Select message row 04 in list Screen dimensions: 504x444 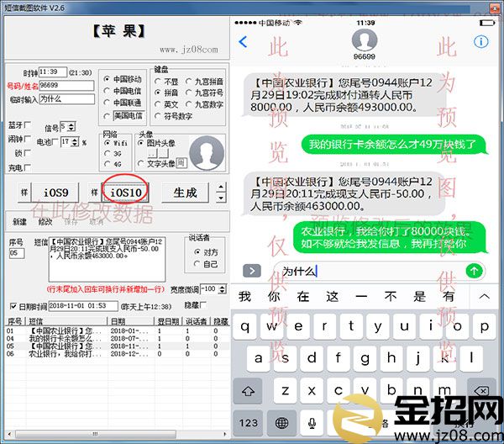(118, 339)
